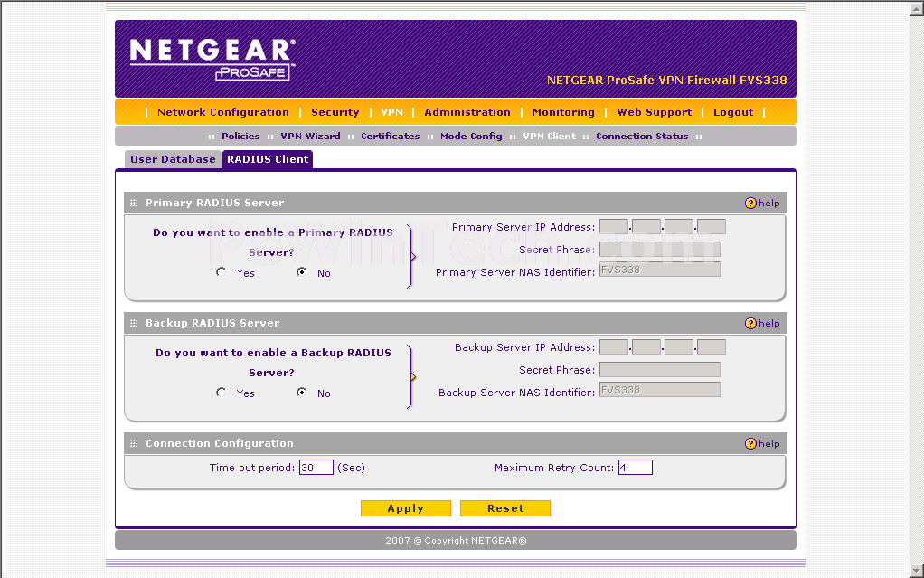Click the Maximum Retry Count field
The width and height of the screenshot is (924, 578).
[x=636, y=468]
